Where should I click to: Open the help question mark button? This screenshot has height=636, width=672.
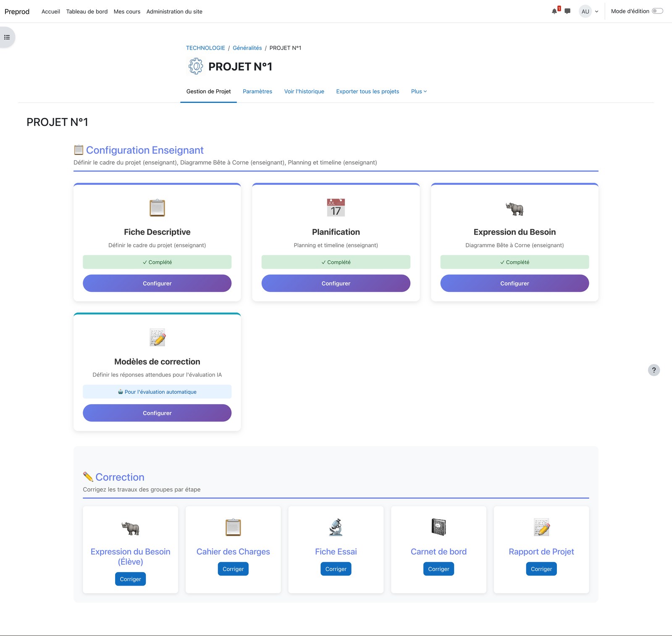654,370
